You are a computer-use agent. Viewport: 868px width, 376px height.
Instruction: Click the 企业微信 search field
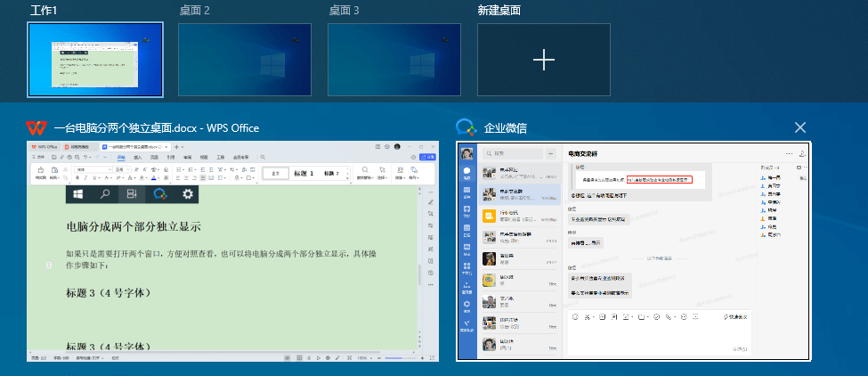coord(512,153)
